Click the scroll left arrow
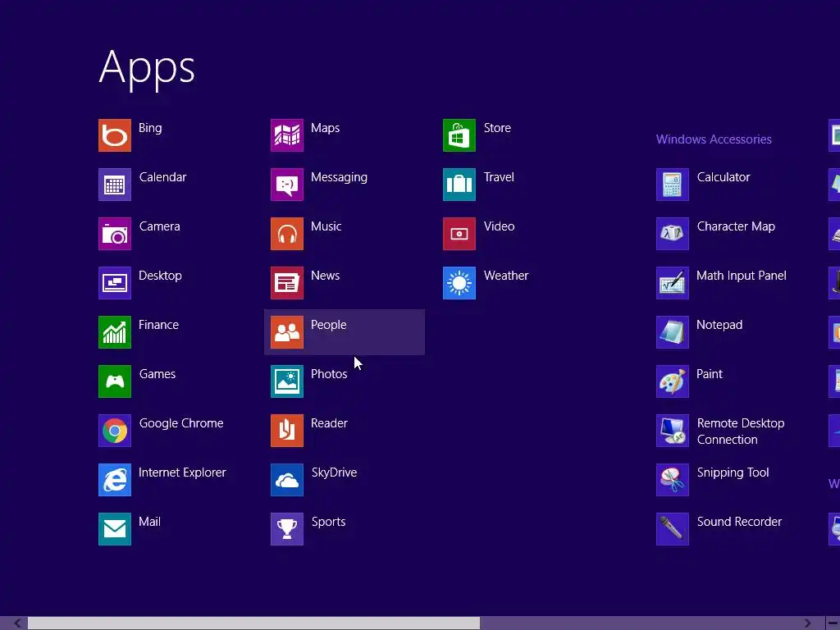Screen dimensions: 840x630 (x=18, y=623)
